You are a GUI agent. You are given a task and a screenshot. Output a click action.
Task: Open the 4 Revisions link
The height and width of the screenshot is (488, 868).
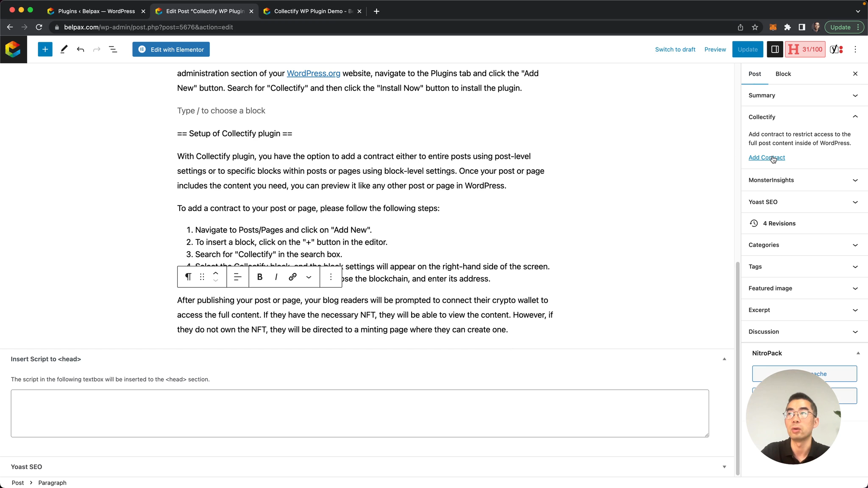pyautogui.click(x=779, y=223)
